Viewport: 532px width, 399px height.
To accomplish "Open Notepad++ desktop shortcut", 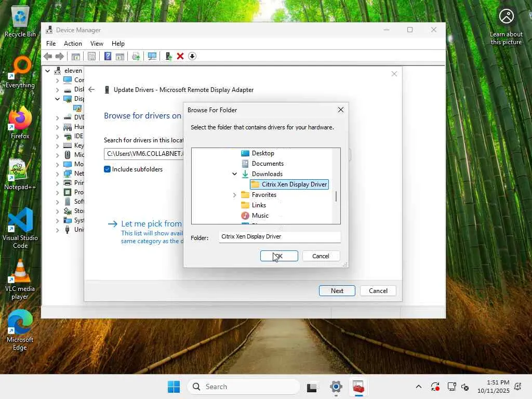I will pos(20,174).
